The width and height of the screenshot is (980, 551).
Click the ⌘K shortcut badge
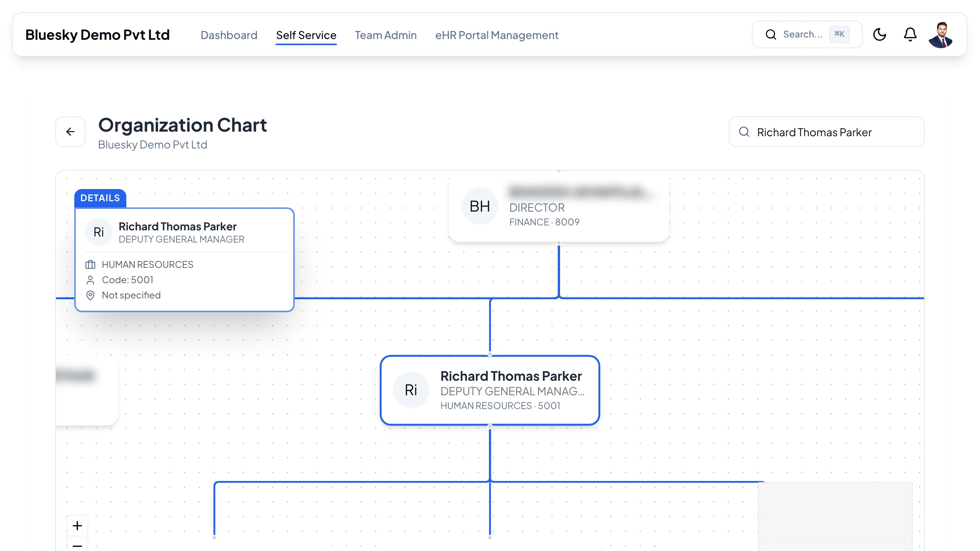[839, 34]
